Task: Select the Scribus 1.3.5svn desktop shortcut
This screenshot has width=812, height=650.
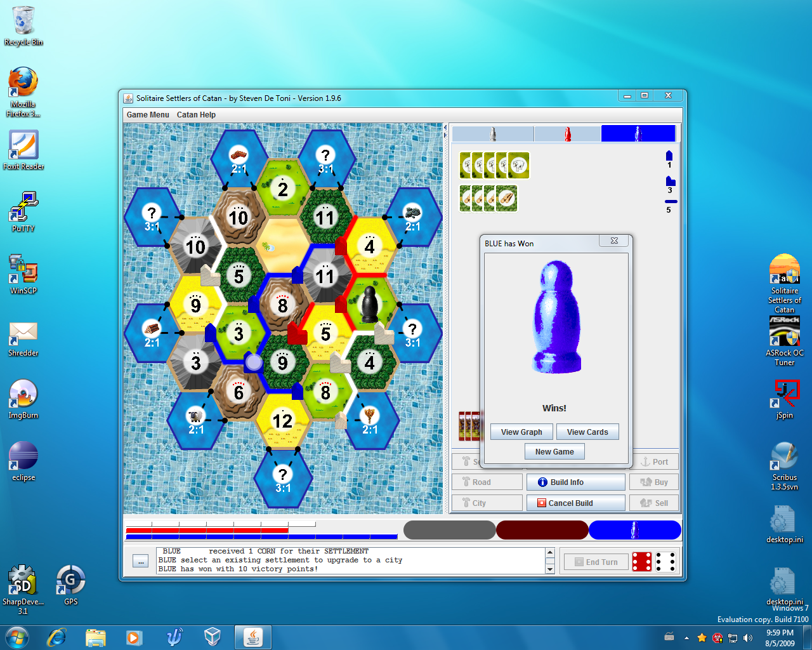Action: tap(785, 466)
